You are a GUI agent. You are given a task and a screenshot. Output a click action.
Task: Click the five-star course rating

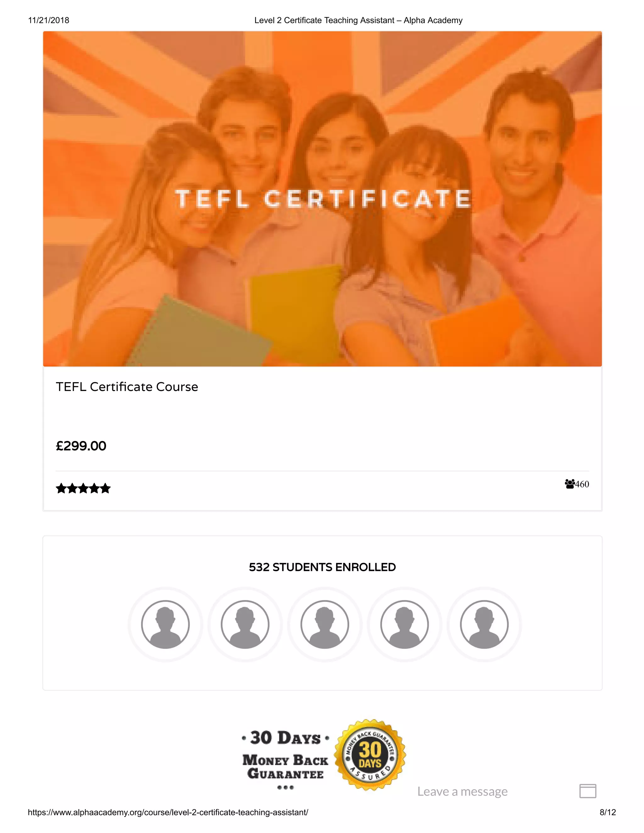point(83,488)
